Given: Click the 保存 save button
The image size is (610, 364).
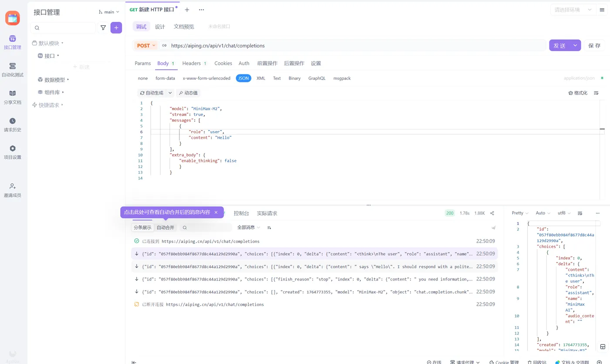Looking at the screenshot, I should [x=594, y=45].
